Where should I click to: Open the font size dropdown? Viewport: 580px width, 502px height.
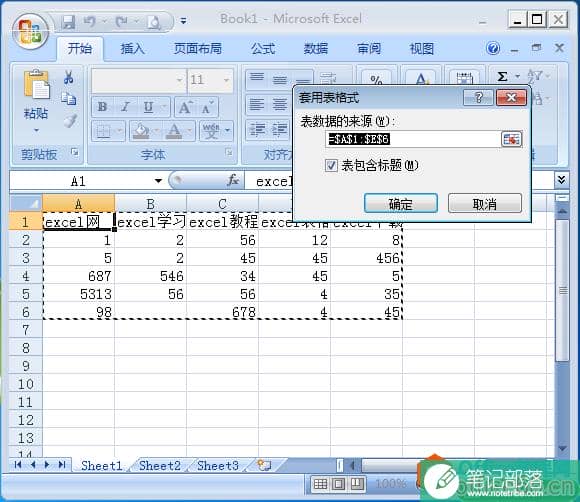226,80
